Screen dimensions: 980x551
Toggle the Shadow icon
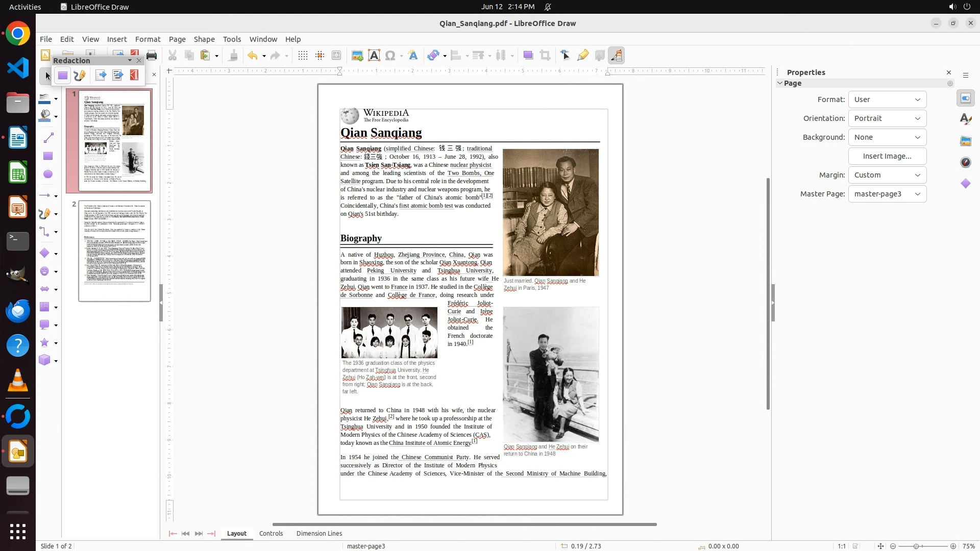tap(528, 56)
